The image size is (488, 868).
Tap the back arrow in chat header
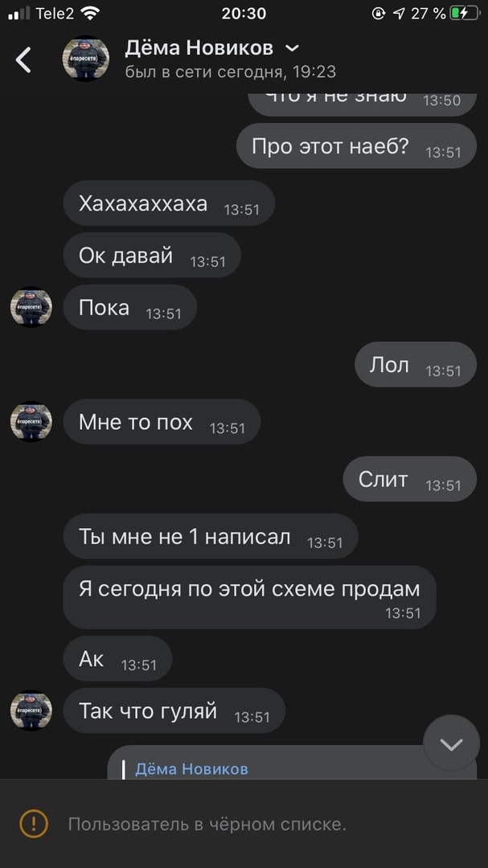click(x=23, y=59)
